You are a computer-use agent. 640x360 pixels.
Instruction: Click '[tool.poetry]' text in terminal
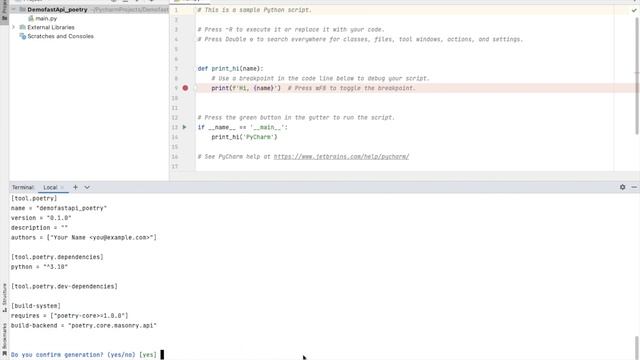(x=34, y=198)
